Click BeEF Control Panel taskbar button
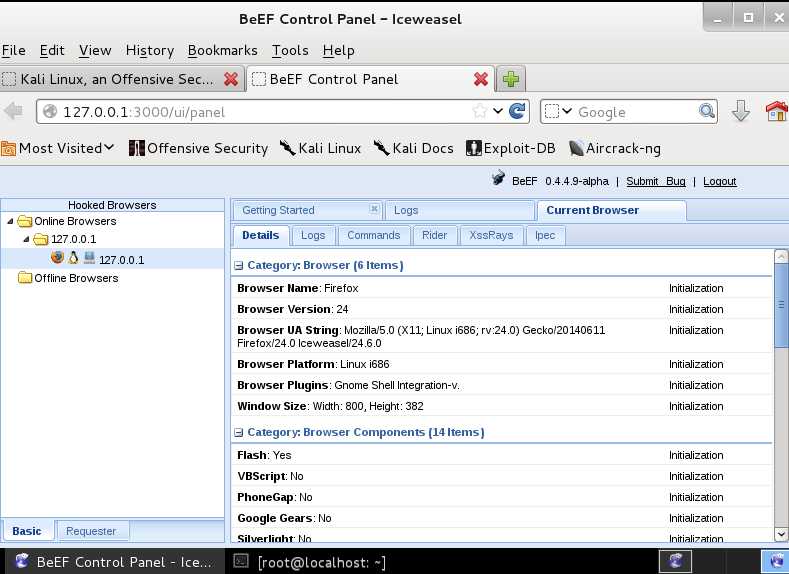Image resolution: width=789 pixels, height=574 pixels. [x=114, y=562]
